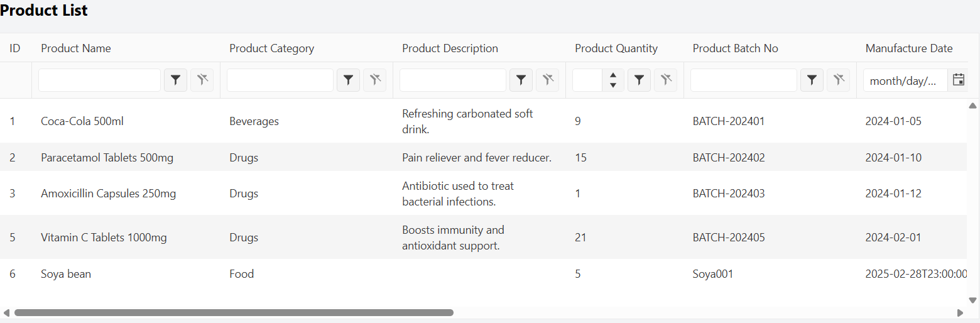Screen dimensions: 980x323
Task: Click the Product Name filter icon
Action: click(176, 80)
